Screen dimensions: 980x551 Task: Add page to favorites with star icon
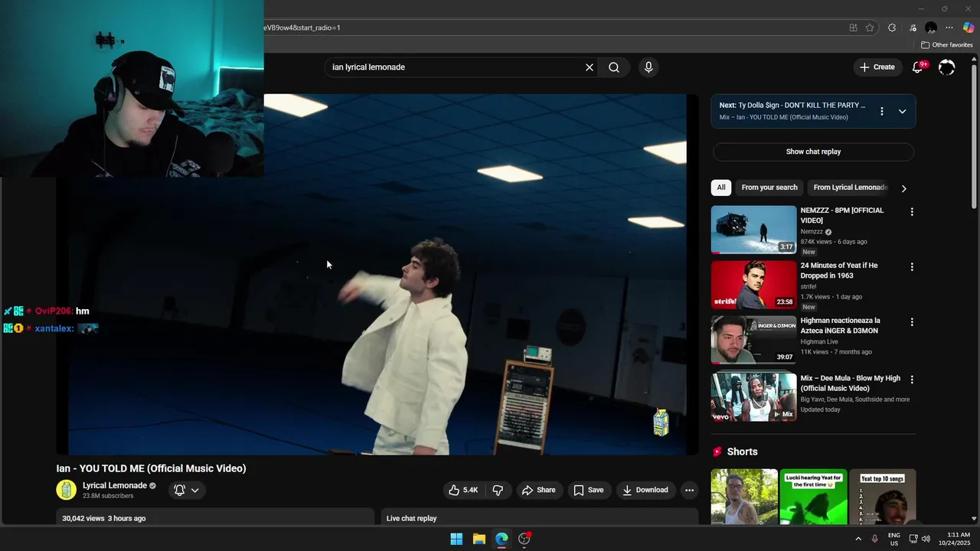(870, 28)
